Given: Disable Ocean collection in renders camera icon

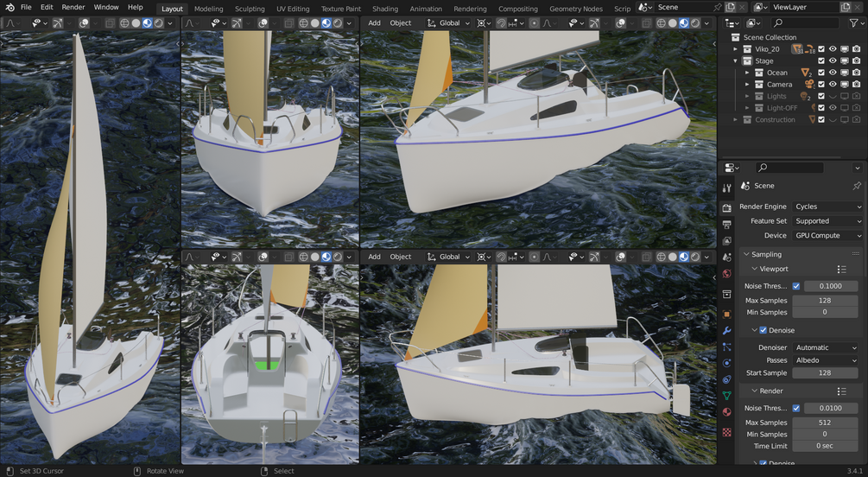Looking at the screenshot, I should tap(857, 73).
